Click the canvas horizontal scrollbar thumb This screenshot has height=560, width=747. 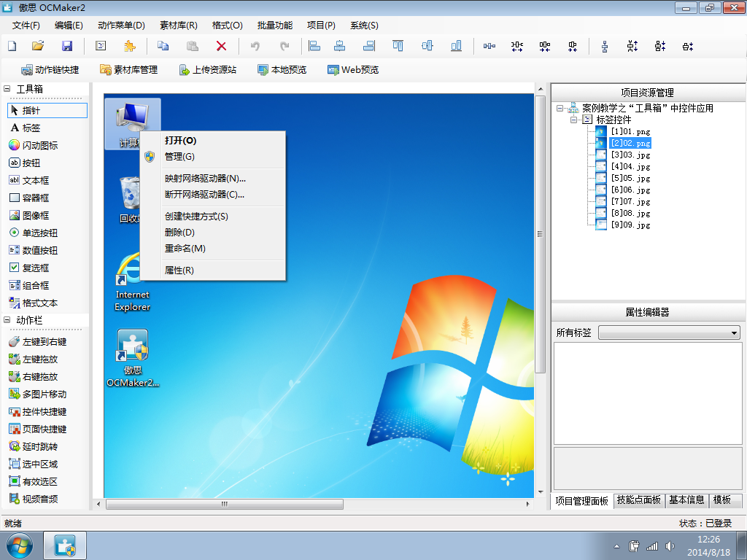pos(225,504)
